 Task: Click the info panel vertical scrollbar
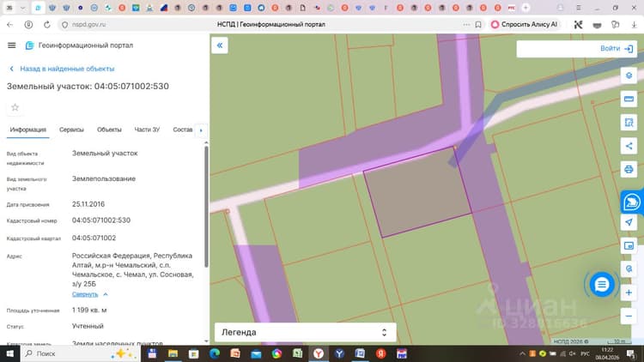tap(206, 205)
